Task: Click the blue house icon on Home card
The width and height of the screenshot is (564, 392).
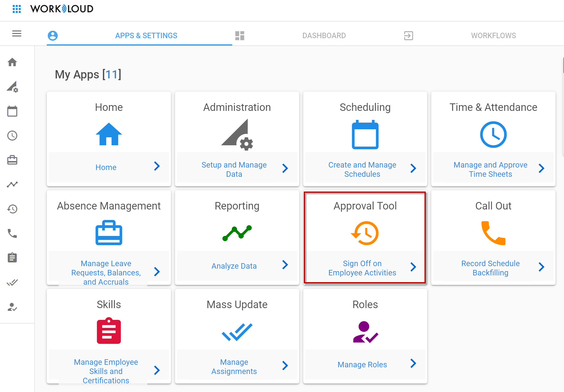Action: [x=109, y=134]
